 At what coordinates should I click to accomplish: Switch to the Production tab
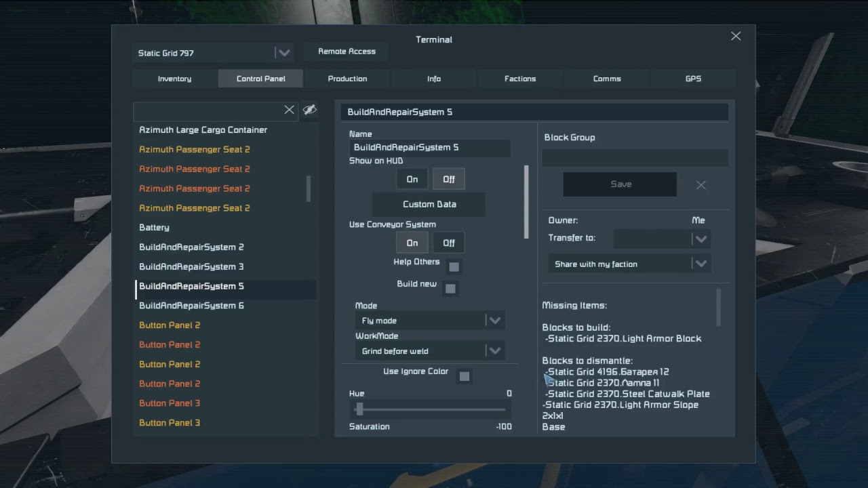click(x=347, y=79)
